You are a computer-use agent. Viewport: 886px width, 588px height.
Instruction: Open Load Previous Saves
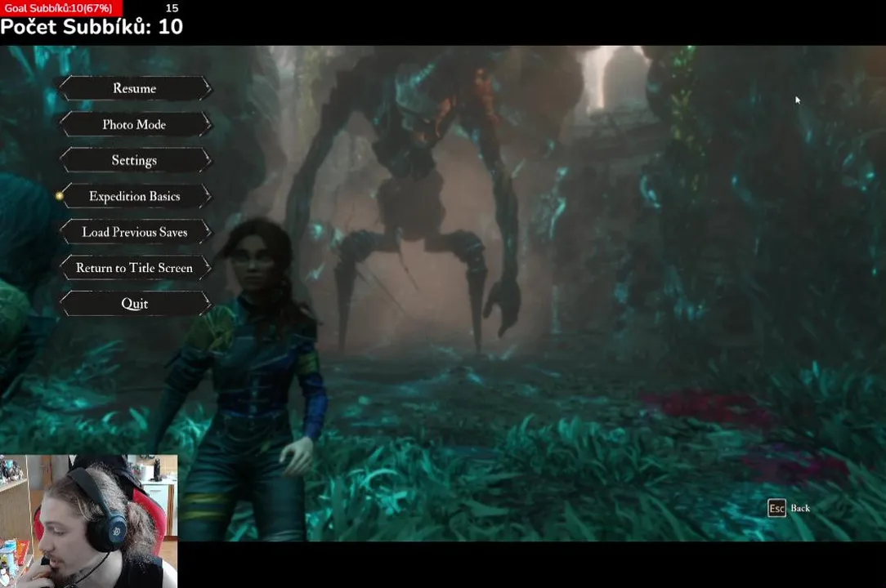[135, 232]
